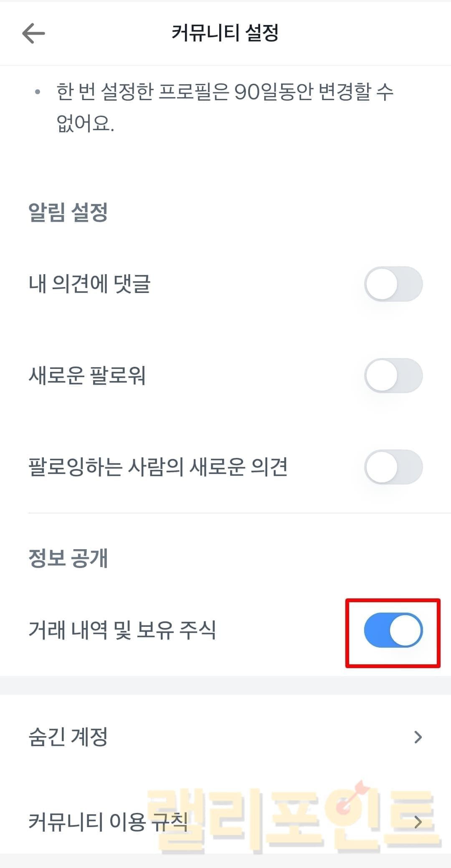This screenshot has height=868, width=451.
Task: Open the 커뮤니티 이용 규칙 menu text
Action: coord(108,822)
